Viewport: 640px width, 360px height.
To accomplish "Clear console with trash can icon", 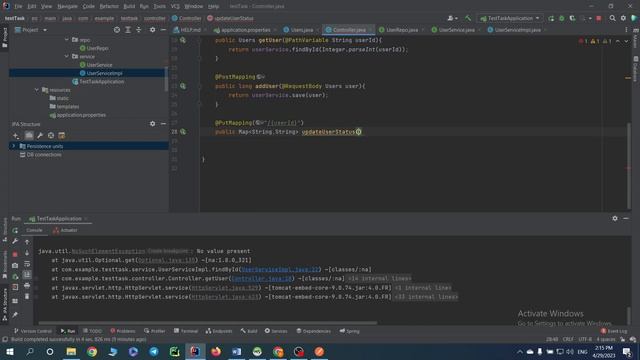I will (x=27, y=296).
